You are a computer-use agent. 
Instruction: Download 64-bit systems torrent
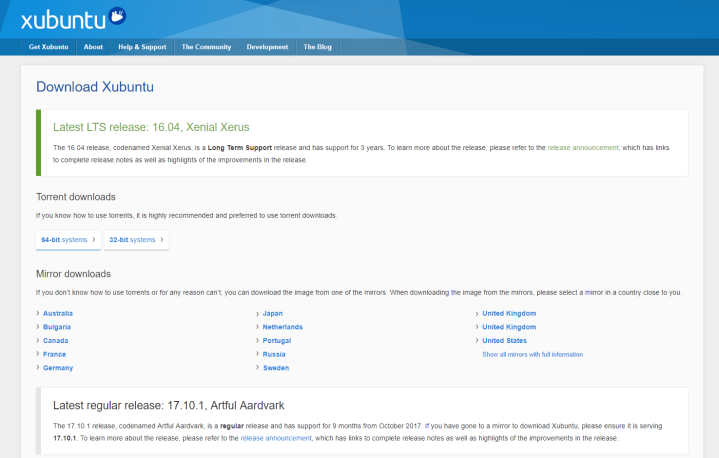[x=67, y=240]
